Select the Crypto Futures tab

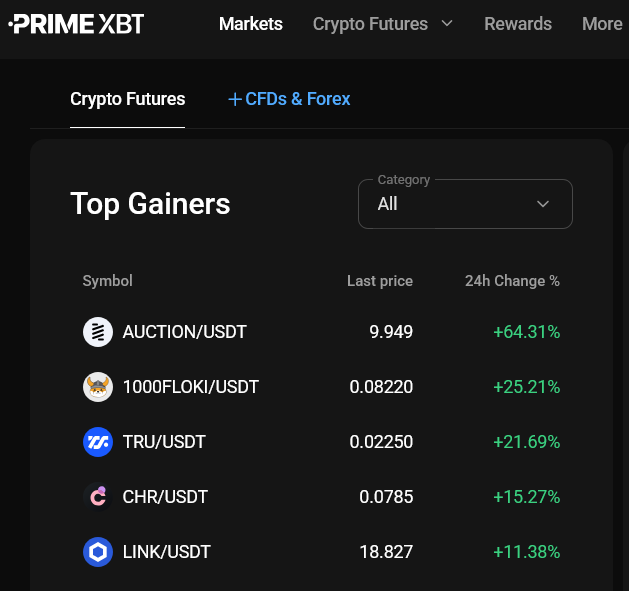pyautogui.click(x=128, y=99)
